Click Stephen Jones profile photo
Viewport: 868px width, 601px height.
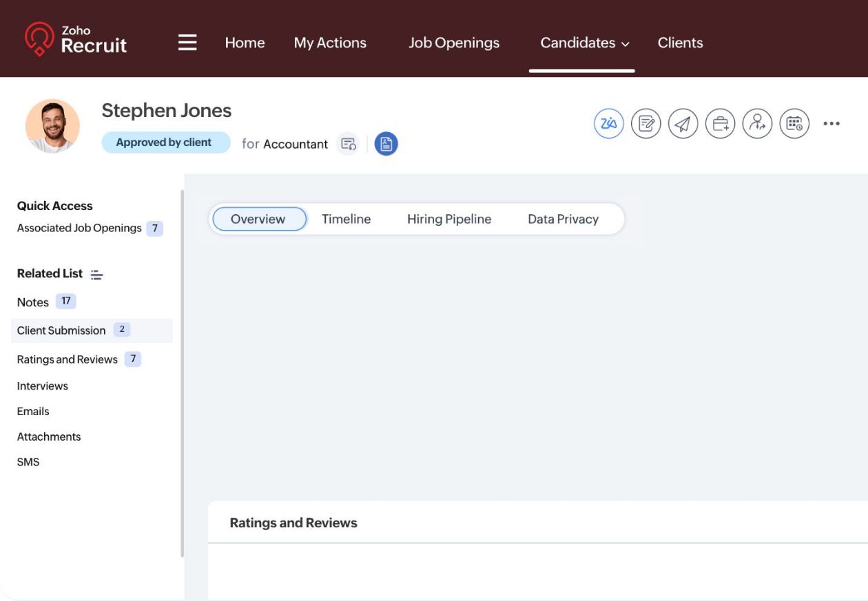(52, 126)
